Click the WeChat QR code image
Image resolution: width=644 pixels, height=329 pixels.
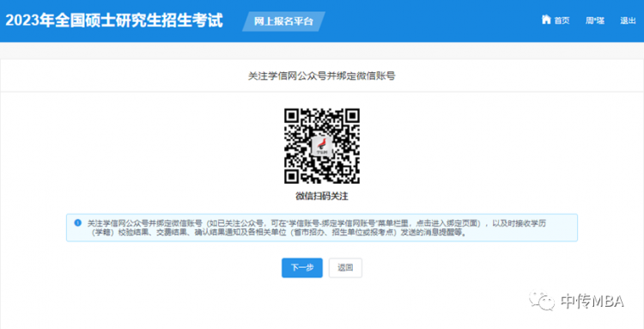(322, 146)
